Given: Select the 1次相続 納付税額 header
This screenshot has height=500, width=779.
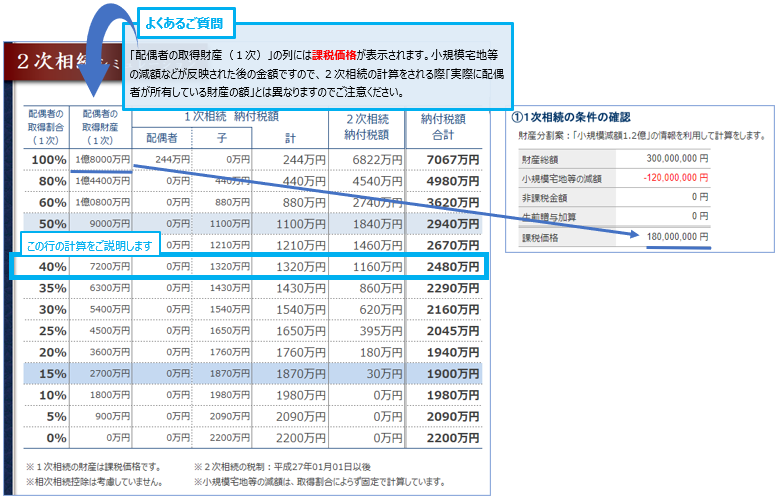Looking at the screenshot, I should click(232, 118).
